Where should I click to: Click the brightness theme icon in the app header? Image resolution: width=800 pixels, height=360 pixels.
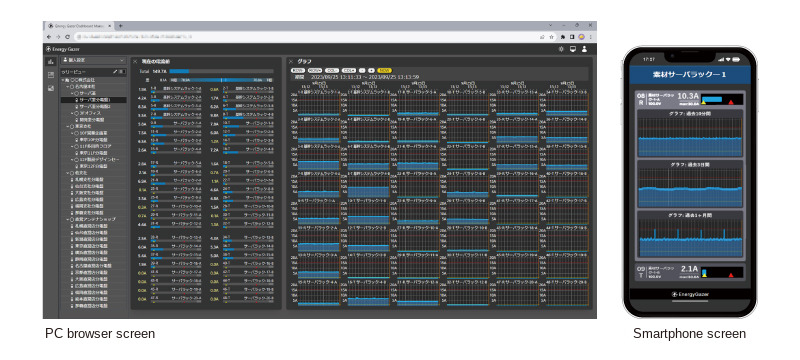[561, 49]
